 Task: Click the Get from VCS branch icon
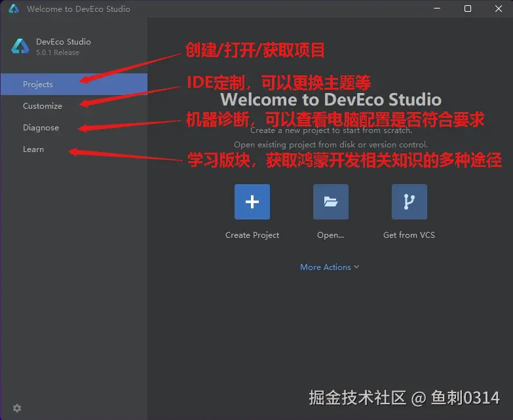pos(409,202)
